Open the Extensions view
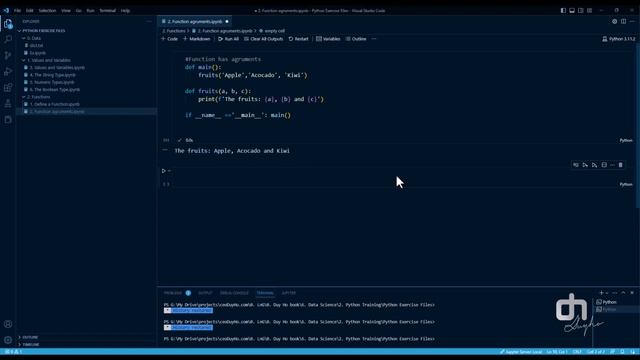This screenshot has width=640, height=360. pos(8,87)
